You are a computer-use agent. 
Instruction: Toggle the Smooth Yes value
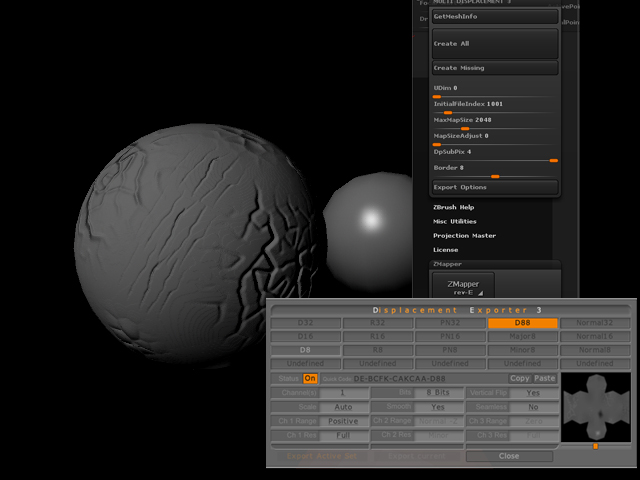click(438, 407)
